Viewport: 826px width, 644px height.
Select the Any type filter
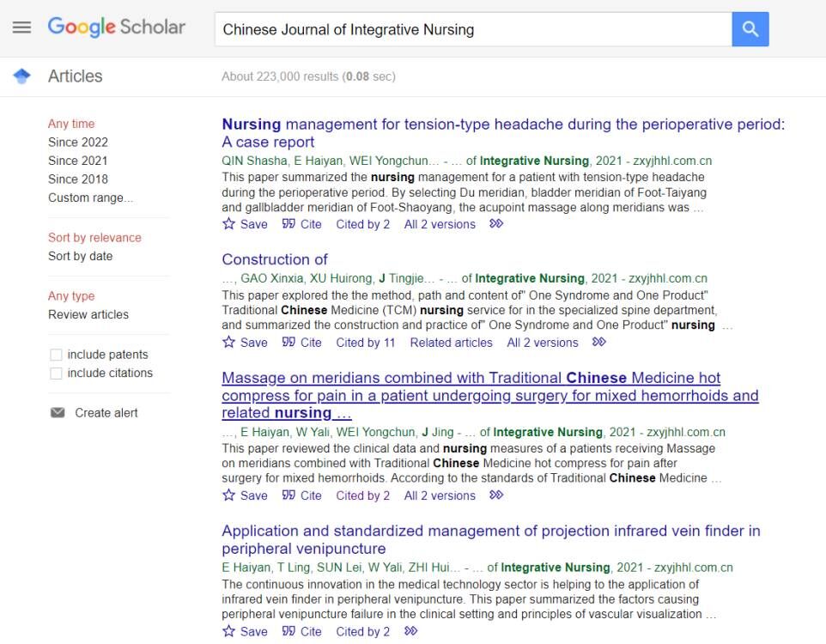click(x=71, y=296)
